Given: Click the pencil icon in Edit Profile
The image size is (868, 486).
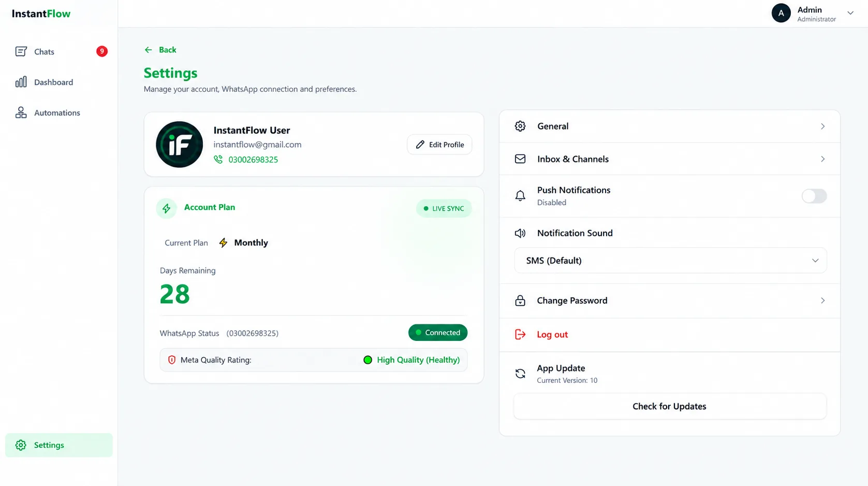Looking at the screenshot, I should click(420, 145).
